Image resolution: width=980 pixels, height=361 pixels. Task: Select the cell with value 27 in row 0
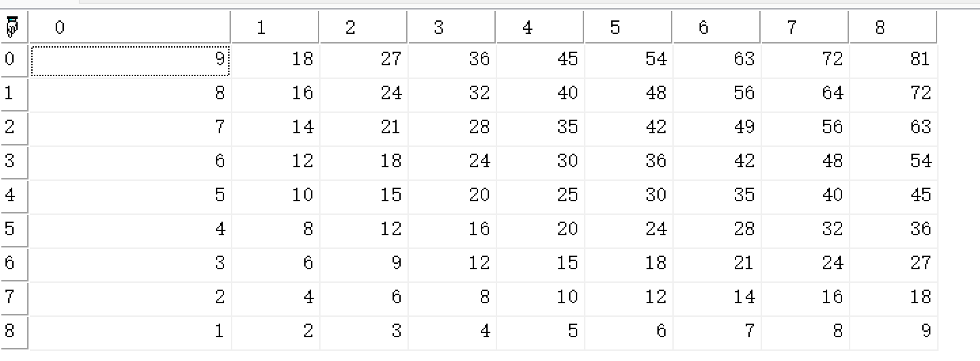364,60
